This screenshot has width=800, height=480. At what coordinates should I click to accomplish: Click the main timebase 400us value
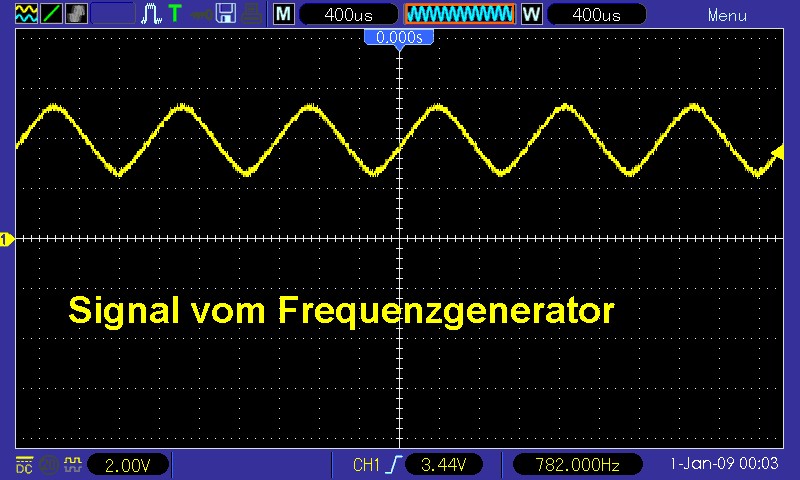coord(348,14)
